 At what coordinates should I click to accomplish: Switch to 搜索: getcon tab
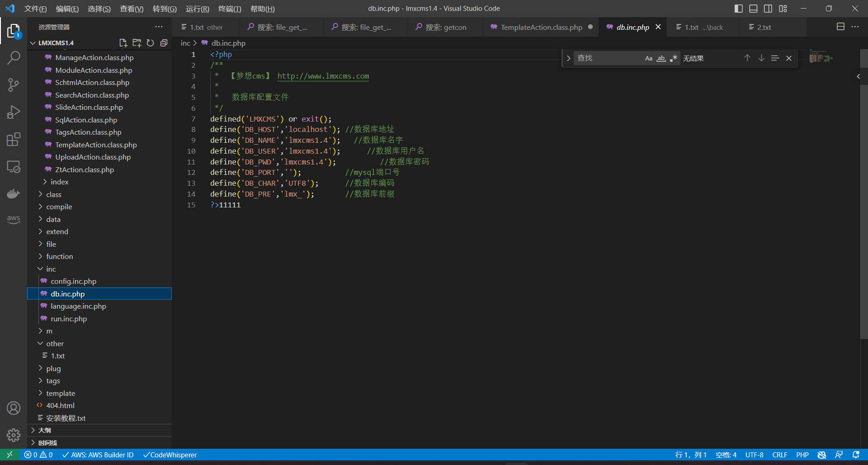pyautogui.click(x=445, y=27)
